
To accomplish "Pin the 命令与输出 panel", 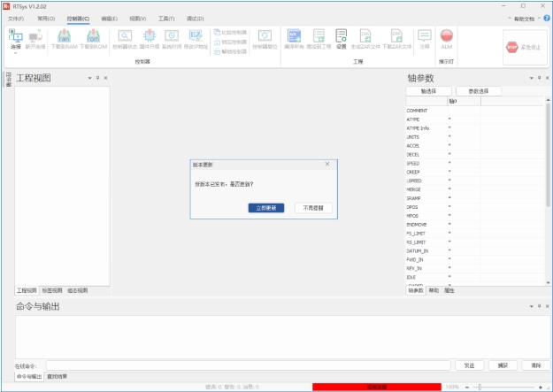I will click(x=539, y=306).
